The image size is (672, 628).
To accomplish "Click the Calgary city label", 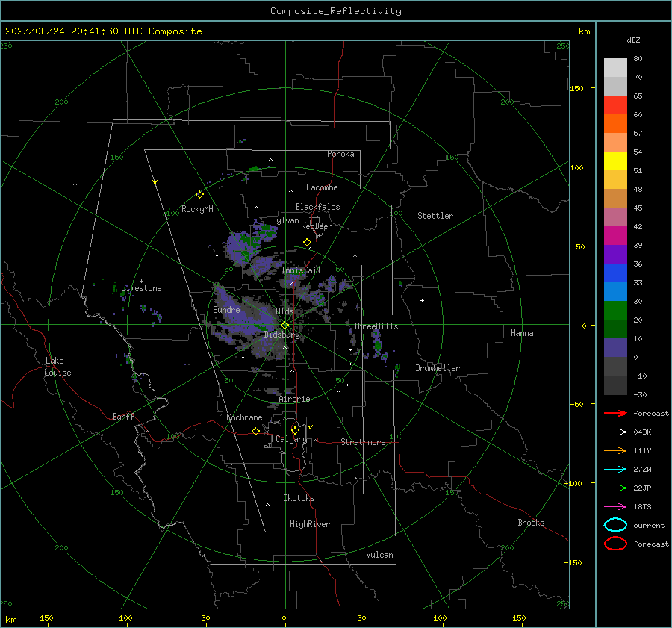I will coord(291,439).
